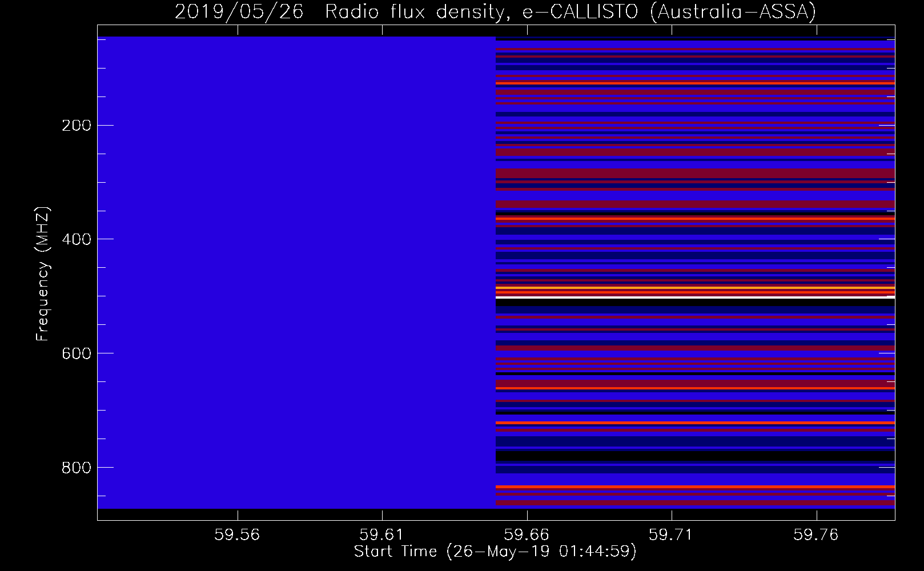
Task: Click the bright white spectral line near 500 MHz
Action: 695,297
